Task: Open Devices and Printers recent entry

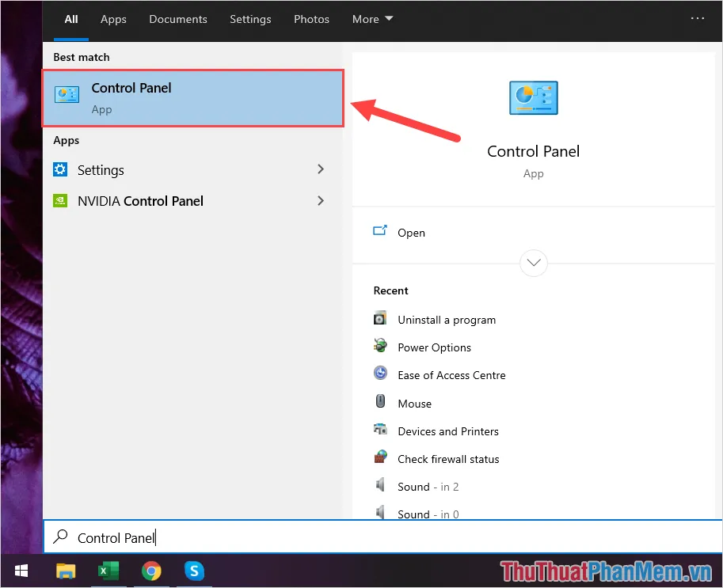Action: click(x=448, y=431)
